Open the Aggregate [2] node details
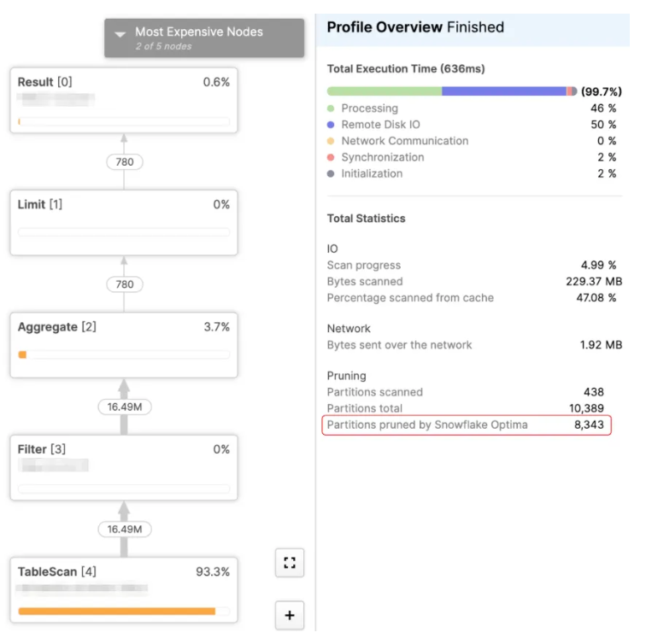 (123, 344)
